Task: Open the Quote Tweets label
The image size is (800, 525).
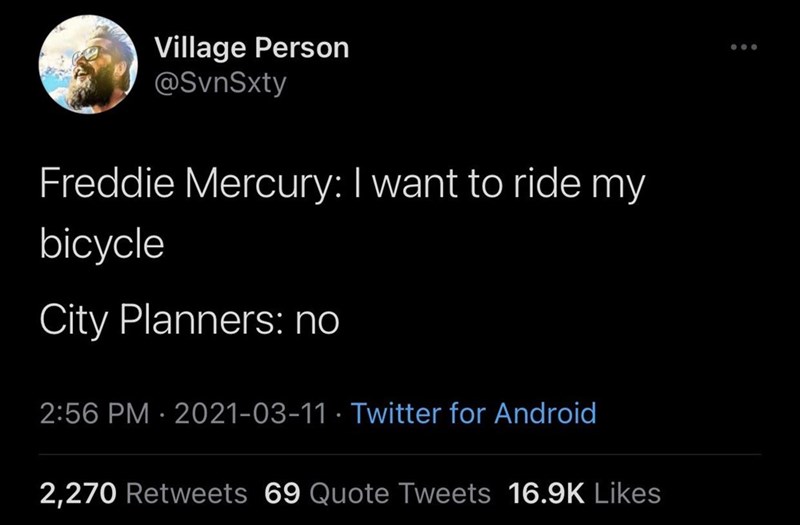Action: click(x=400, y=492)
